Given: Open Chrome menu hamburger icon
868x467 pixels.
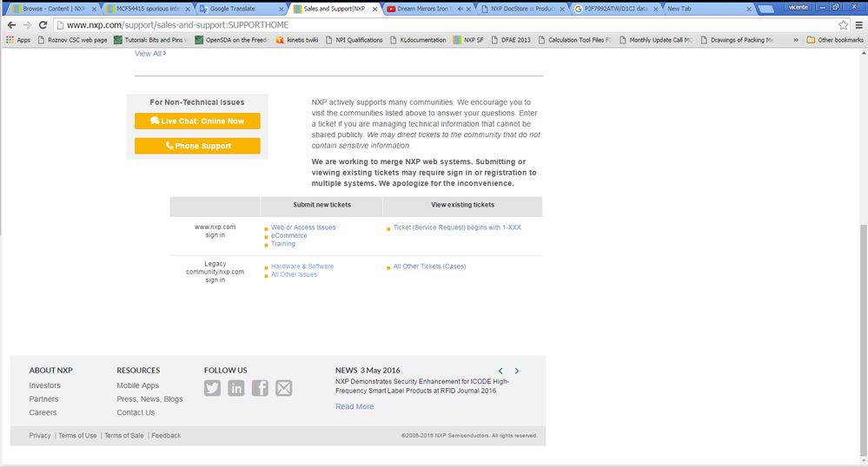Looking at the screenshot, I should click(859, 25).
